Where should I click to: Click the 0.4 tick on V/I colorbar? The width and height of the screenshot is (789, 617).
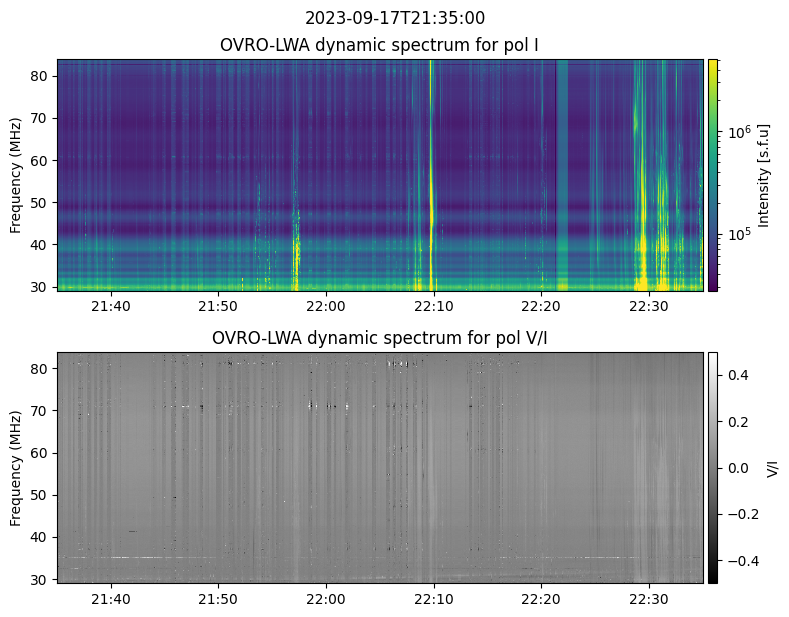pos(735,375)
